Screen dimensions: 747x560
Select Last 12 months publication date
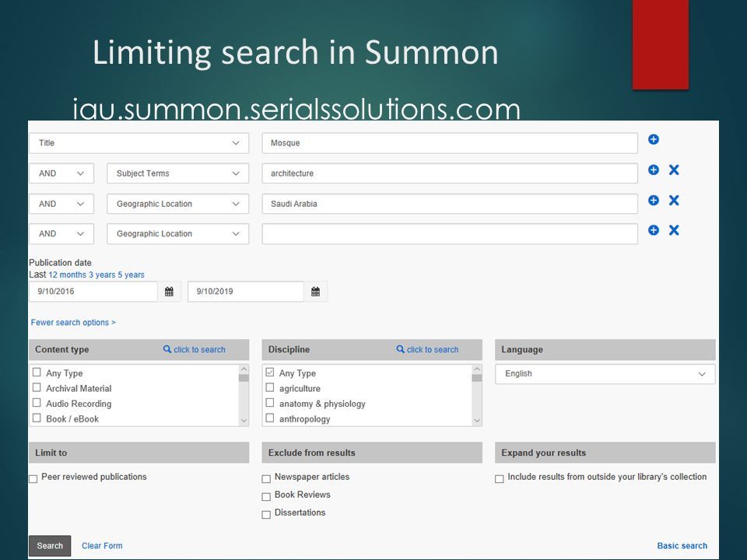point(67,275)
